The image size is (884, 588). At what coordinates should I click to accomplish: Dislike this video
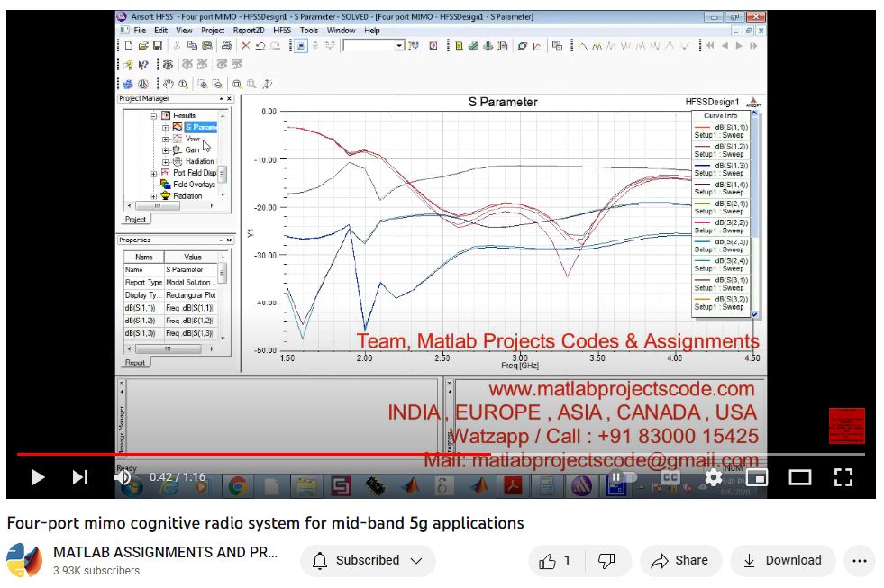pyautogui.click(x=606, y=560)
